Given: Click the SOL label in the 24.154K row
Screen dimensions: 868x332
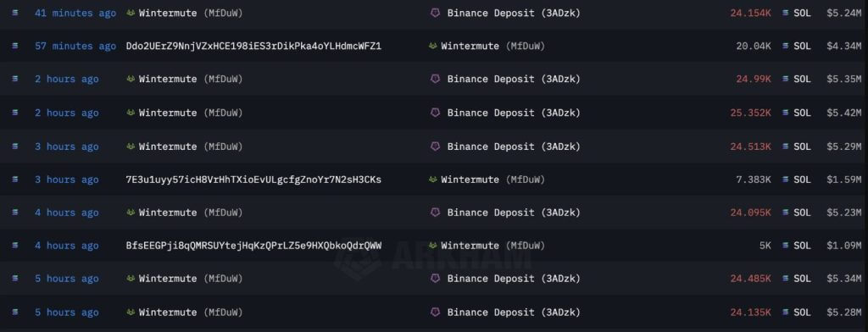Looking at the screenshot, I should tap(802, 13).
